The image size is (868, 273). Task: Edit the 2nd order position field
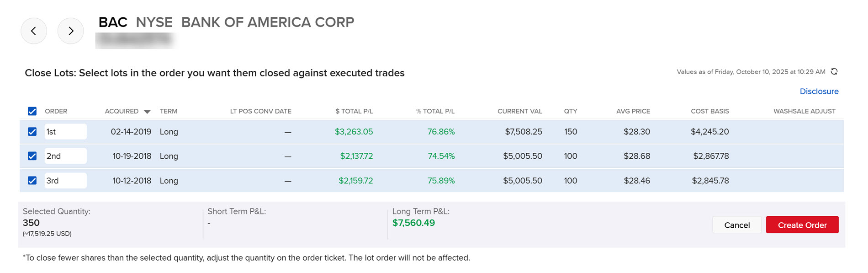pos(65,156)
